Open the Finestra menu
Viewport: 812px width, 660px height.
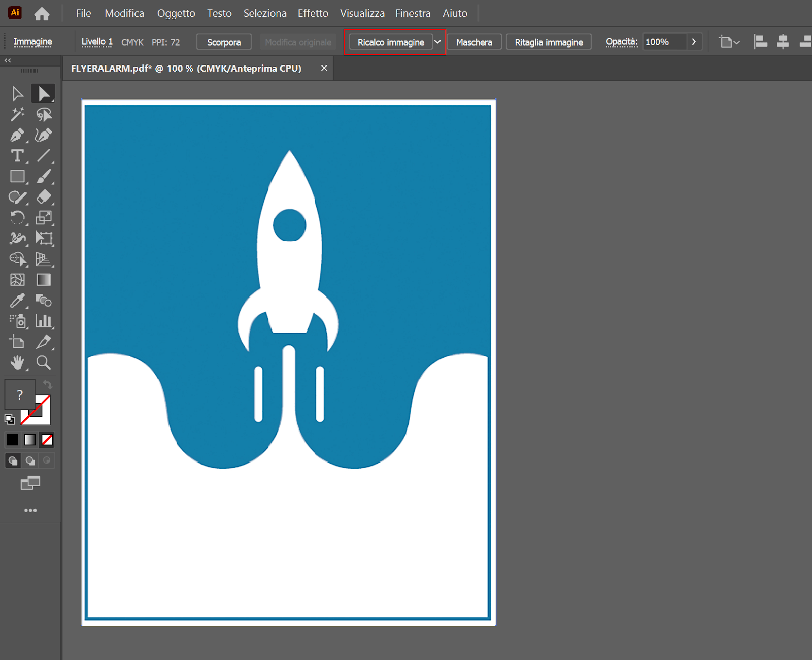pyautogui.click(x=413, y=13)
